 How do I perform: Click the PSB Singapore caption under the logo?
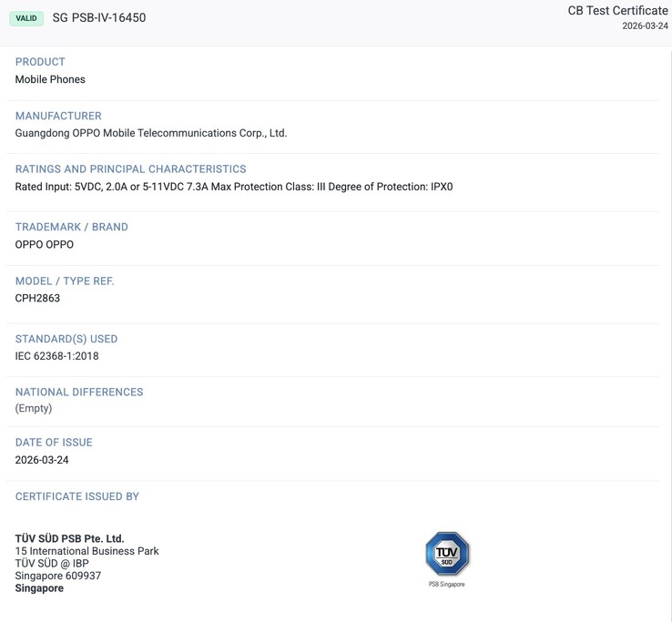coord(446,584)
